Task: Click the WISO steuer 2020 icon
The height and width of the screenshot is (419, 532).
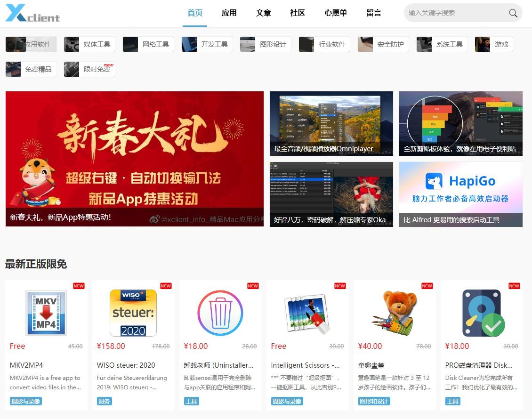Action: [x=133, y=313]
